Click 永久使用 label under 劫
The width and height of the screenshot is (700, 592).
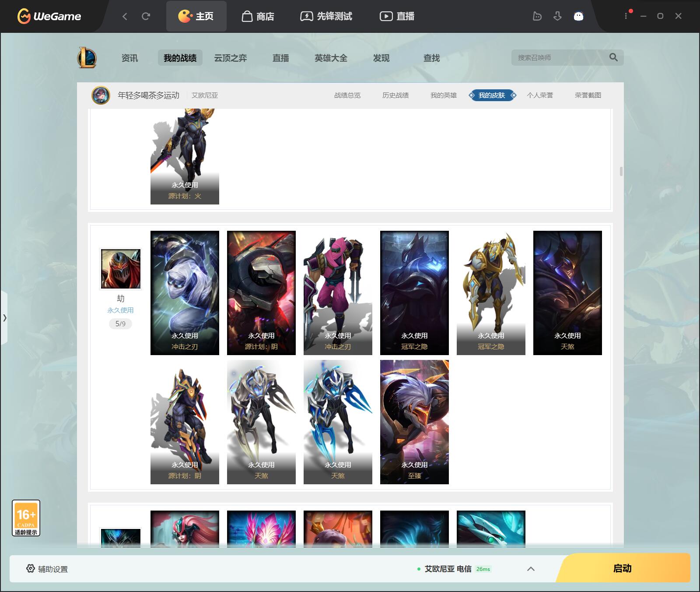click(120, 310)
